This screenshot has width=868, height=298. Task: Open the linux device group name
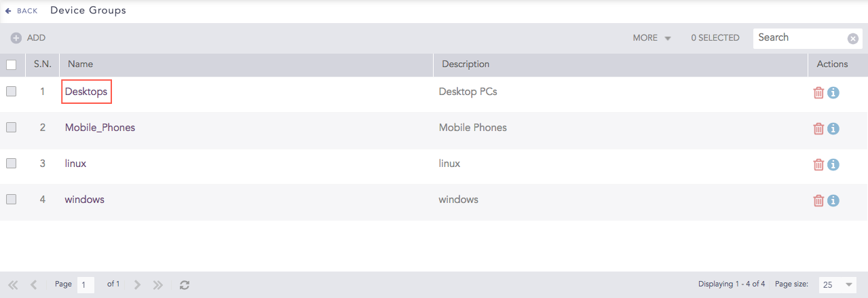coord(75,164)
